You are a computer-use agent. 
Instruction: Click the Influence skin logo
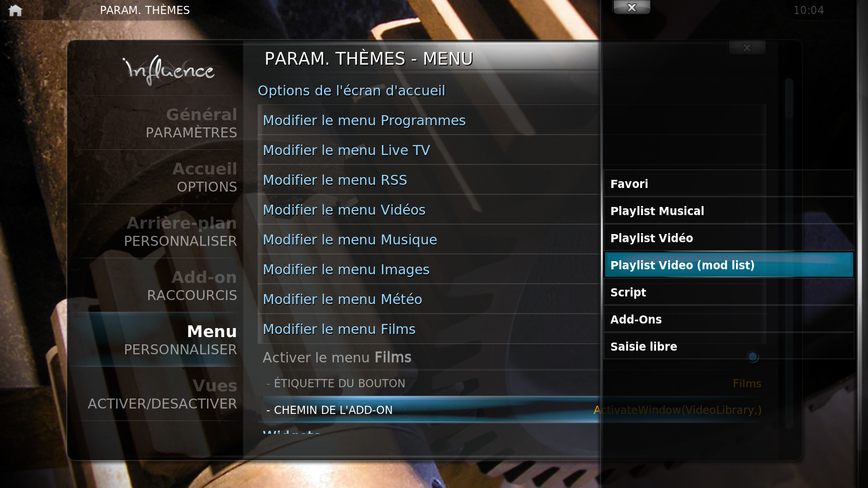click(x=169, y=70)
